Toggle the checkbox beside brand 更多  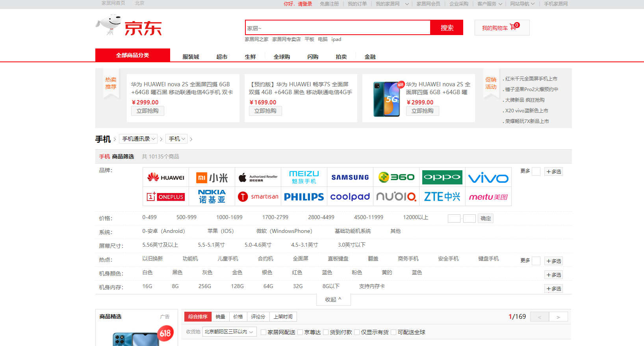[536, 171]
